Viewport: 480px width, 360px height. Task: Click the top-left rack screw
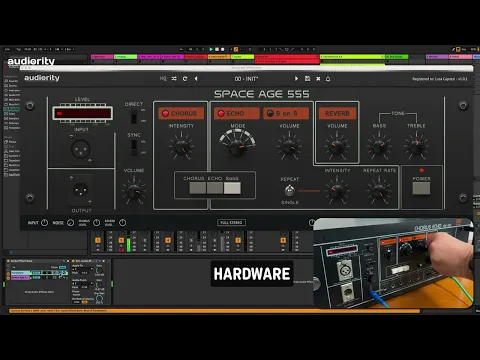[30, 106]
